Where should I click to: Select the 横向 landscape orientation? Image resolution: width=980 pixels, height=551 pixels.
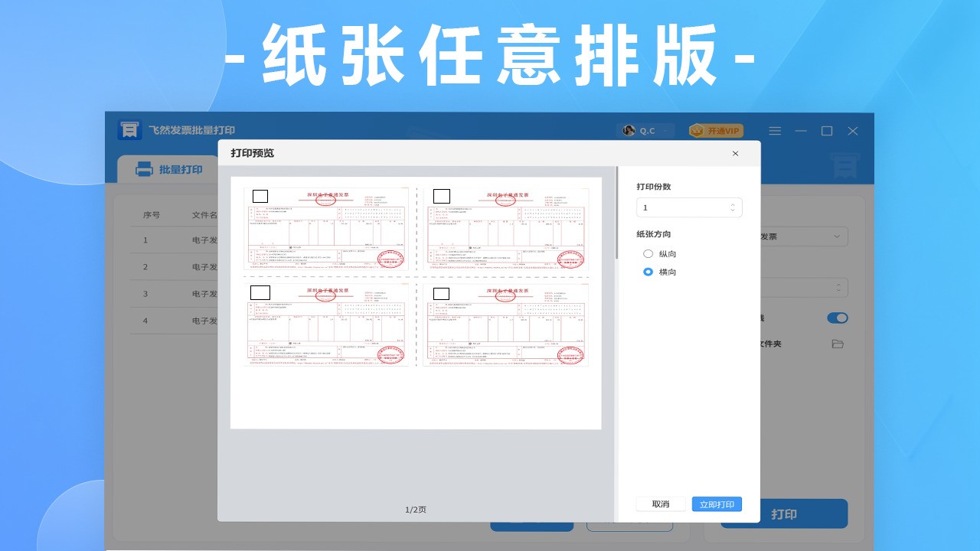648,272
